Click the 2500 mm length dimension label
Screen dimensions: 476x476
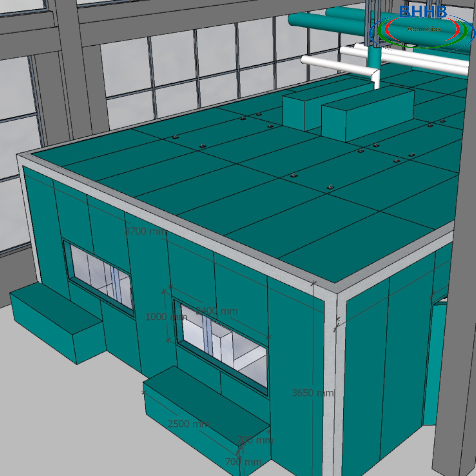(x=188, y=424)
